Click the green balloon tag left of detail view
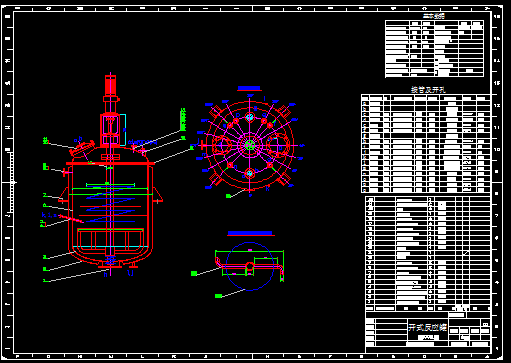Viewport: 511px width, 363px height. [194, 273]
